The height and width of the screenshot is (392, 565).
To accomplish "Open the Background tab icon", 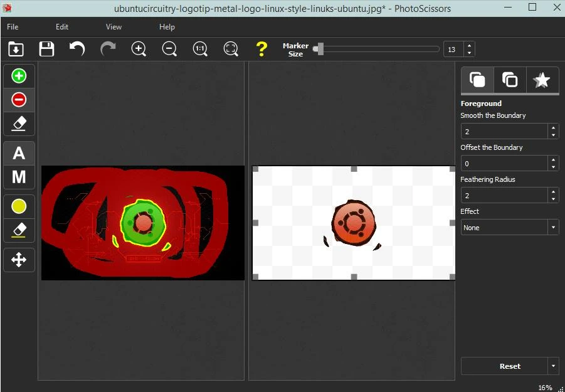I will pos(510,80).
